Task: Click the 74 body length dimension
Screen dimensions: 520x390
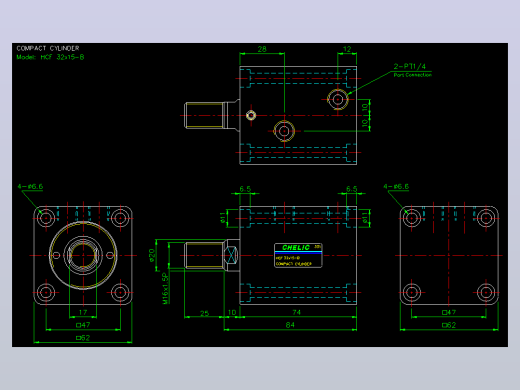Action: pos(296,312)
